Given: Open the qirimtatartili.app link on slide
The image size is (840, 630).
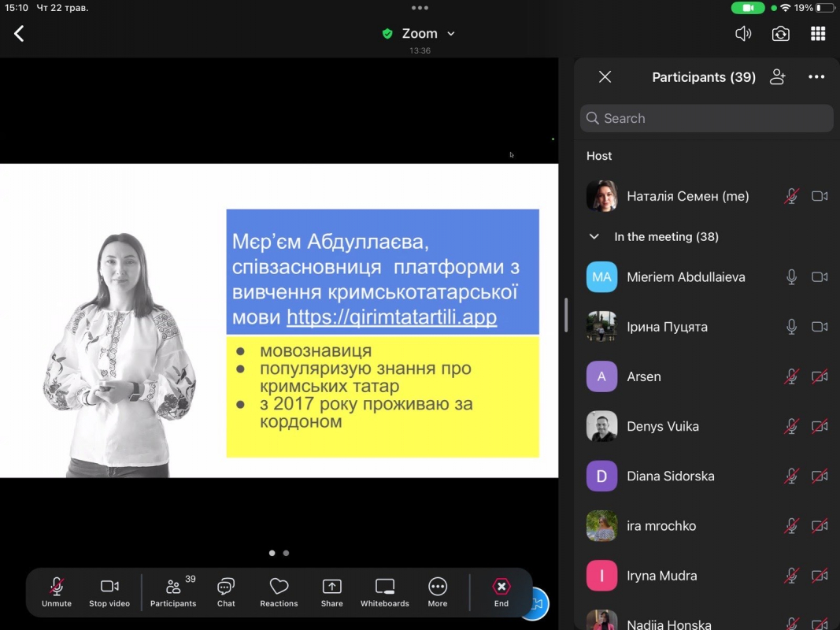Looking at the screenshot, I should click(391, 317).
